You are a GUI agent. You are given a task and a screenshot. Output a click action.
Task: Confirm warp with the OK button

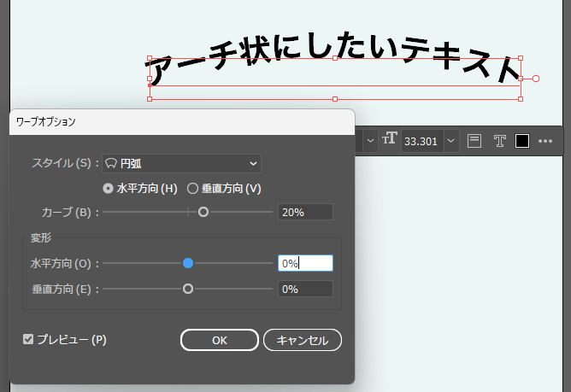point(220,340)
